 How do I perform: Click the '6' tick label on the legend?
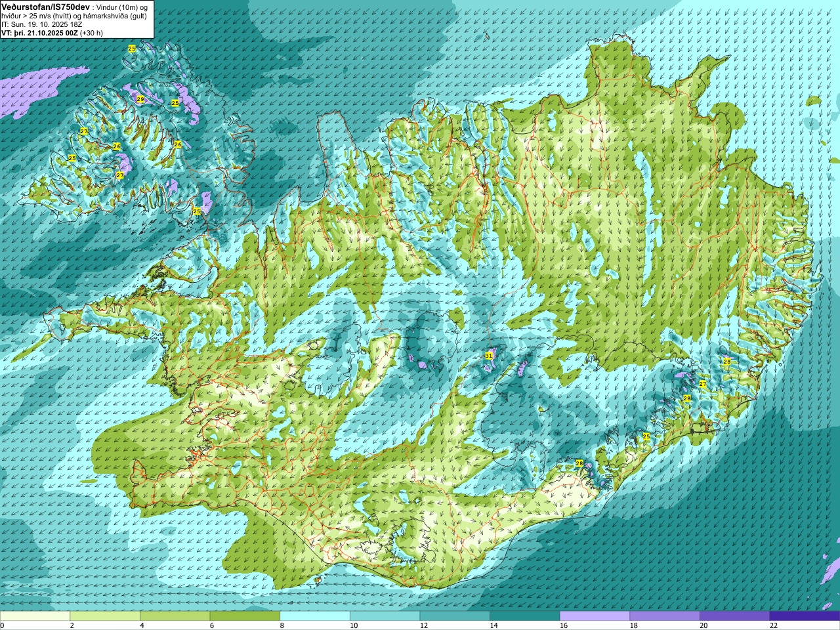(x=211, y=625)
